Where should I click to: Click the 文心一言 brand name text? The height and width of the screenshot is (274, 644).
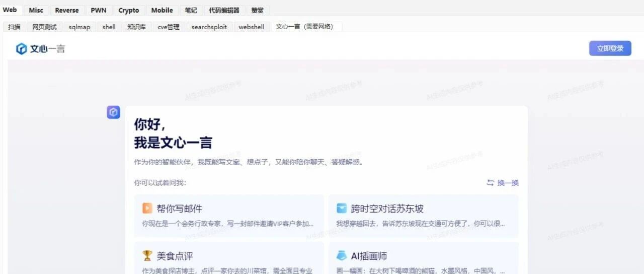[47, 49]
